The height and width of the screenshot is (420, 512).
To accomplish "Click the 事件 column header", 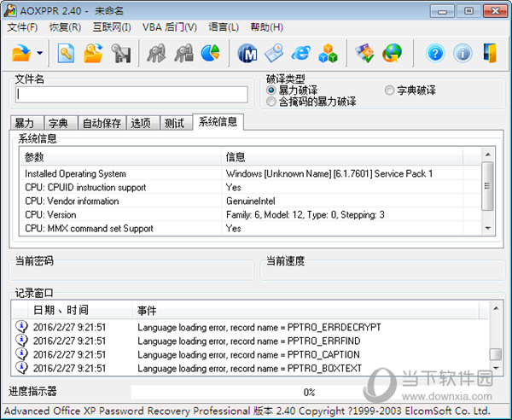I will click(x=305, y=310).
